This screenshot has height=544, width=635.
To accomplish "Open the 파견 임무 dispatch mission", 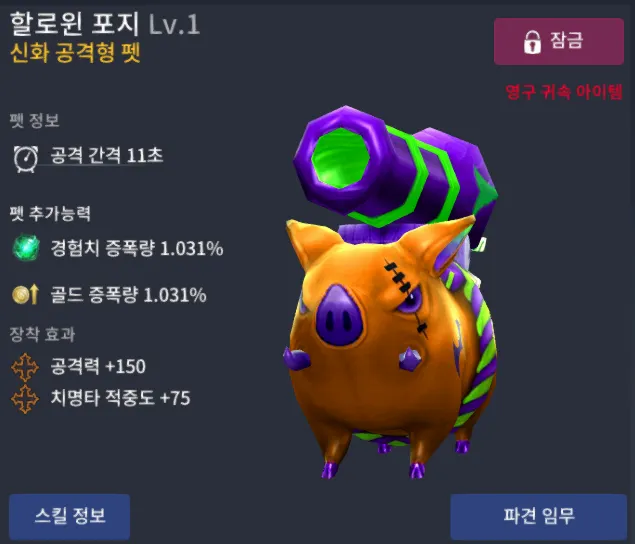I will [x=539, y=516].
